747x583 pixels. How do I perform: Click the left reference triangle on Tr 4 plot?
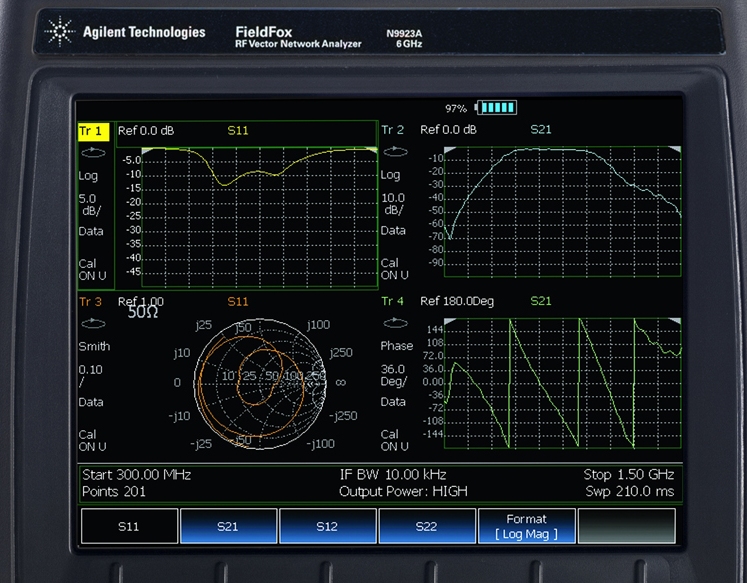[449, 321]
